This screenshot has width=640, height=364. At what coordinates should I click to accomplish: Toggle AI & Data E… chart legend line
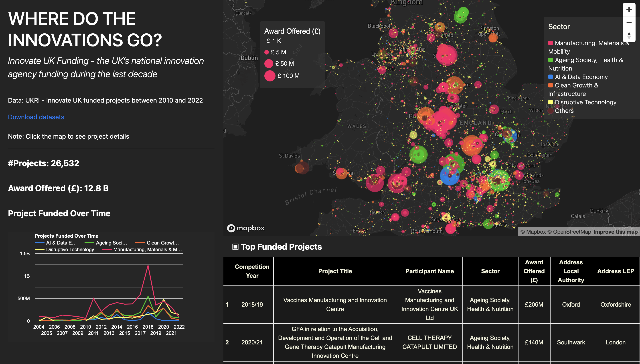pyautogui.click(x=56, y=243)
